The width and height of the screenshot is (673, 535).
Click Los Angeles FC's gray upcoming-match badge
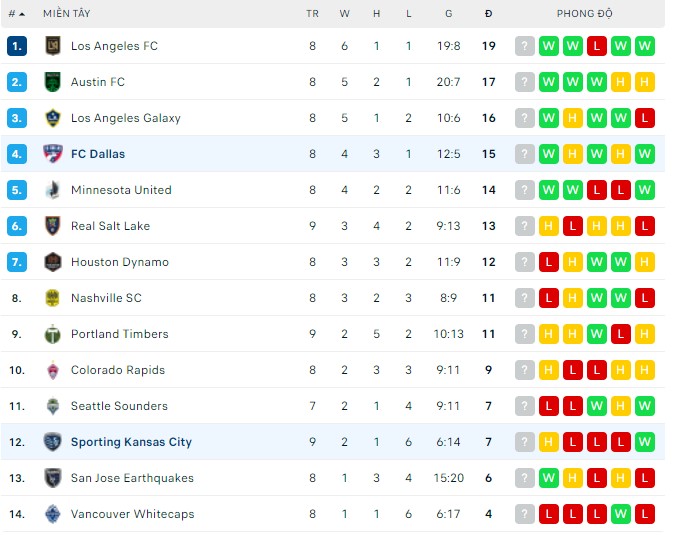point(524,46)
